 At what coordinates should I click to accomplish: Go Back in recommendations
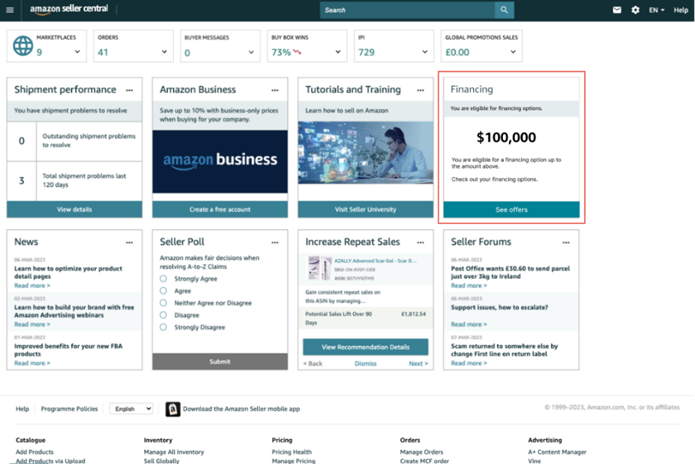[313, 363]
